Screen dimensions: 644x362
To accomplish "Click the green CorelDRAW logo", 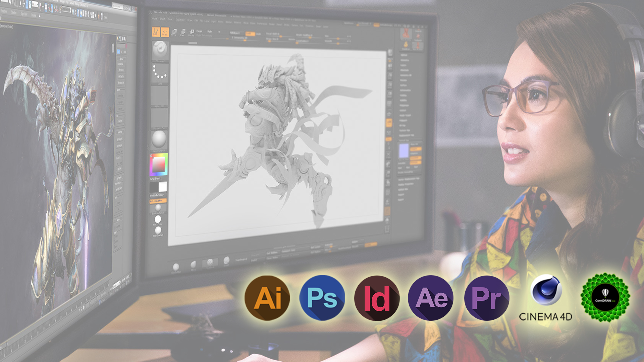I will click(605, 298).
